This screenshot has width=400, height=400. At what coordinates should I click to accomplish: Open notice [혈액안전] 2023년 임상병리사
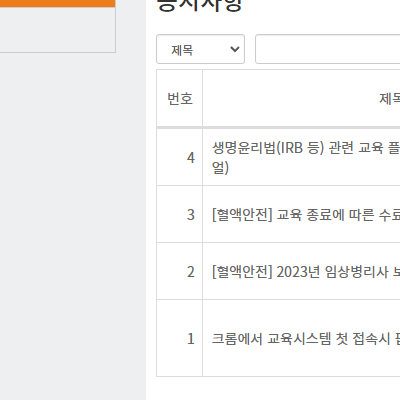pyautogui.click(x=306, y=272)
